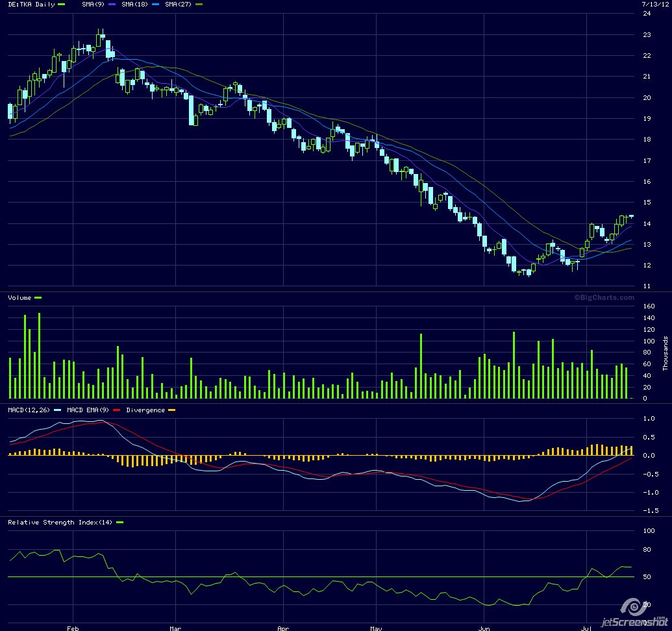Click the Volume panel label

(x=19, y=298)
